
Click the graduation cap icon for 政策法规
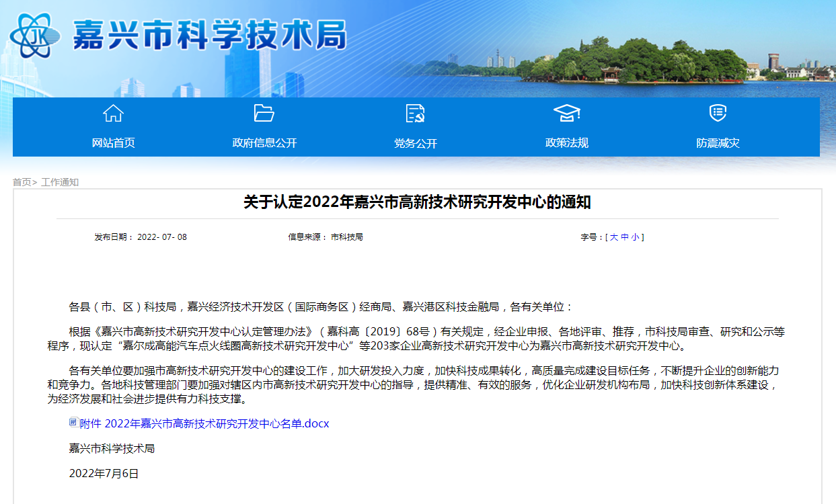click(x=566, y=114)
